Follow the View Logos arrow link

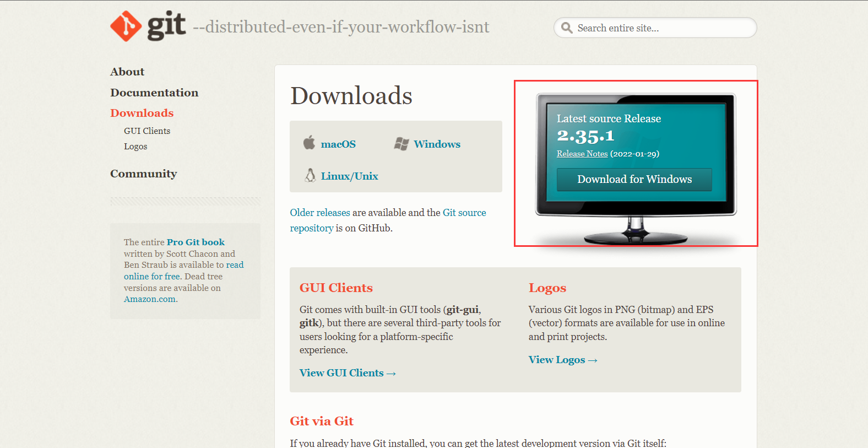(563, 360)
